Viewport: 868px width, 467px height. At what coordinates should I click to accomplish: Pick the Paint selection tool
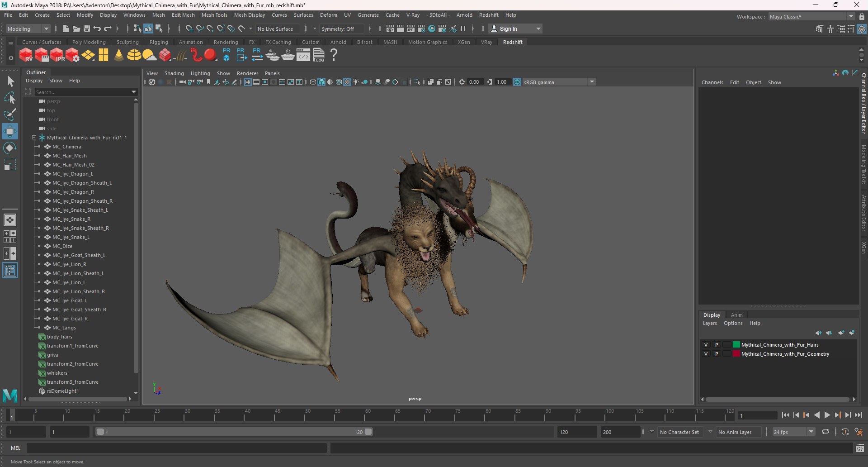[10, 114]
